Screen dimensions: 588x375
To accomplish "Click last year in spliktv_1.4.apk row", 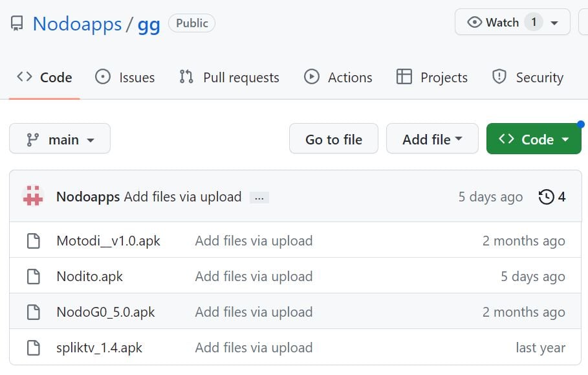I will coord(541,348).
